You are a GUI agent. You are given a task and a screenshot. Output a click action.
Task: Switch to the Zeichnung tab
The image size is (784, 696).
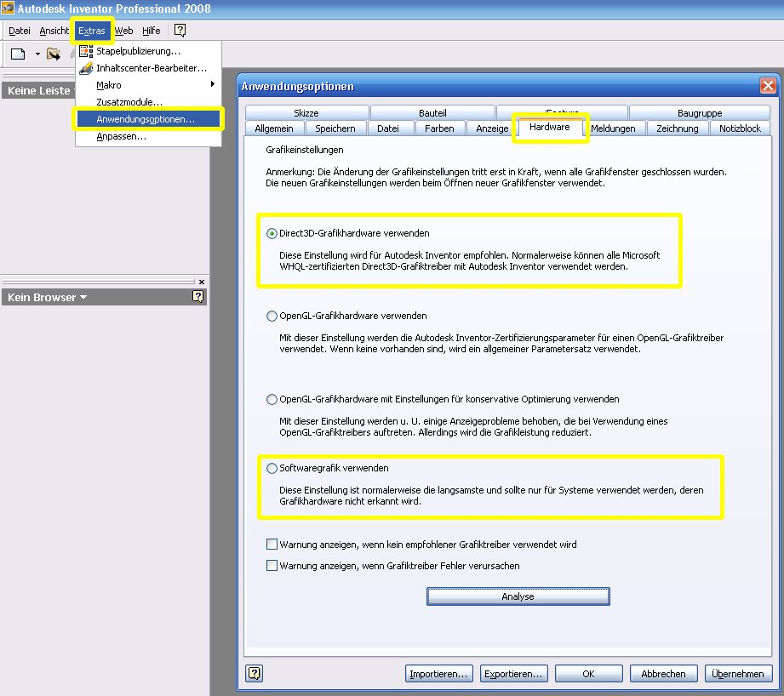coord(678,128)
